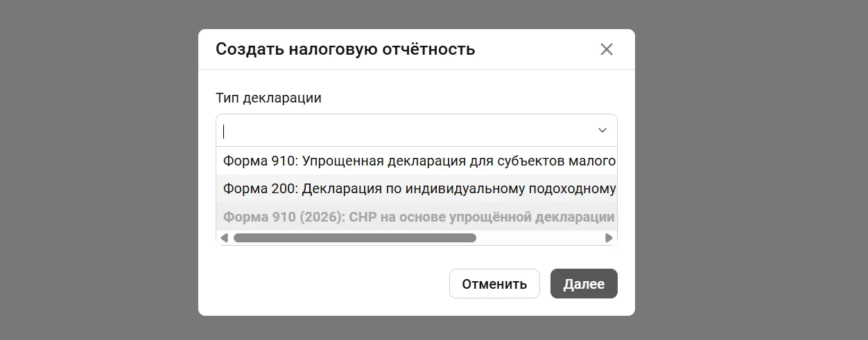Click the scroll-left arrow in the options list

click(224, 238)
